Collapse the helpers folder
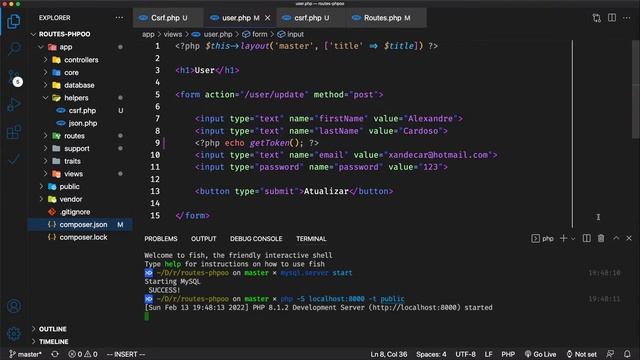 pyautogui.click(x=45, y=98)
